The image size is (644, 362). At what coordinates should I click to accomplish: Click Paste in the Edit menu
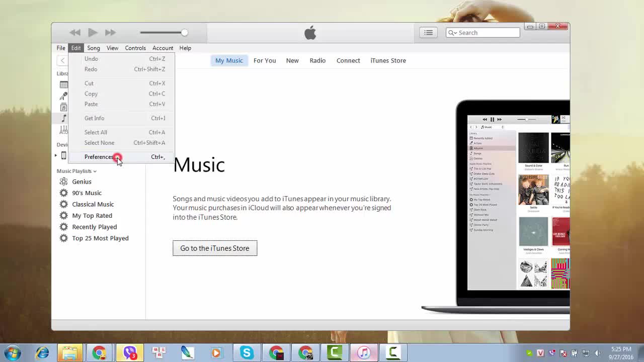(121, 104)
